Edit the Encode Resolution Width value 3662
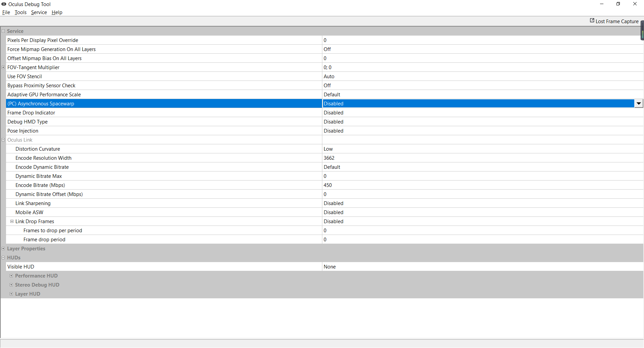The image size is (644, 348). (483, 158)
